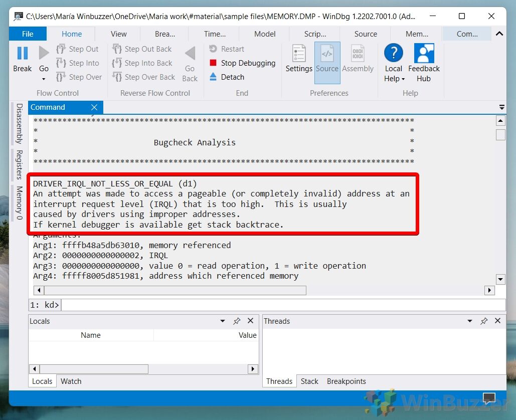Click Step Out Back
The width and height of the screenshot is (516, 420).
tap(142, 49)
